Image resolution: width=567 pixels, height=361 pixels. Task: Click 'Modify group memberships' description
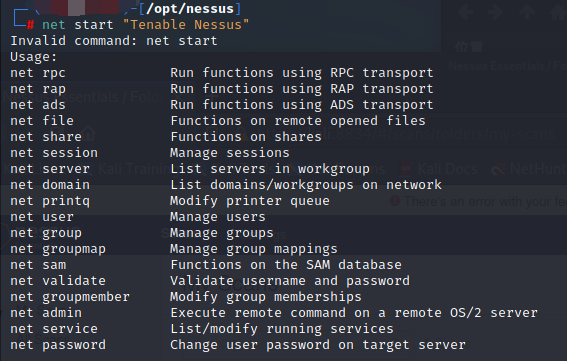tap(266, 297)
